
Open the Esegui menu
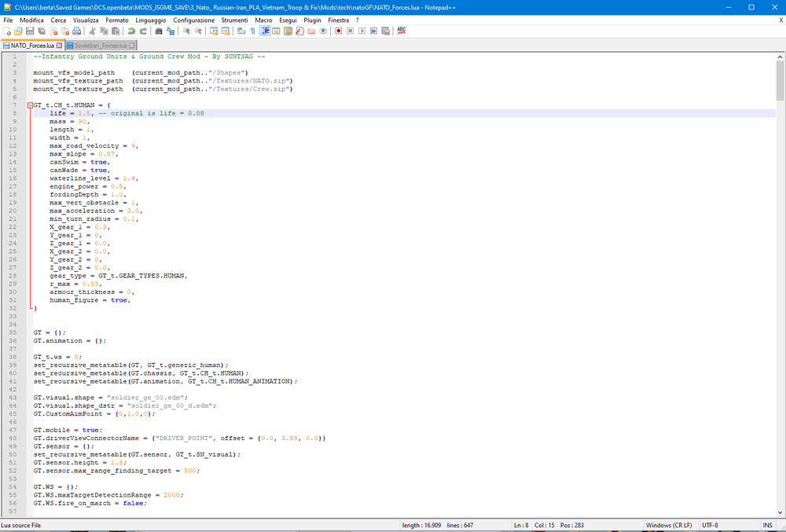(x=288, y=20)
